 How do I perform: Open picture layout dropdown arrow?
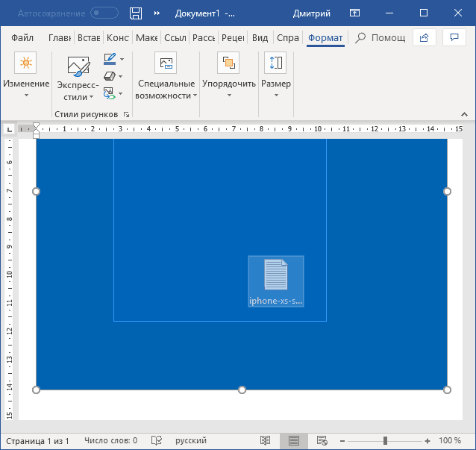click(121, 93)
